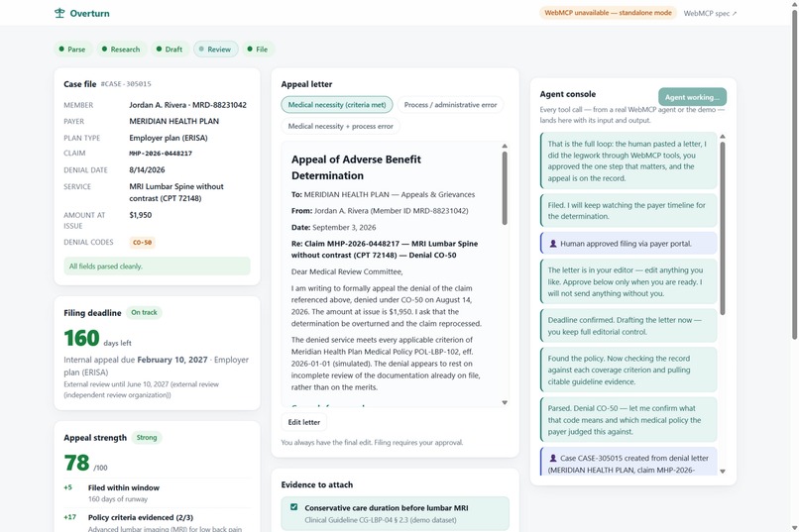Click the CO-50 denial code badge
799x532 pixels.
point(142,243)
